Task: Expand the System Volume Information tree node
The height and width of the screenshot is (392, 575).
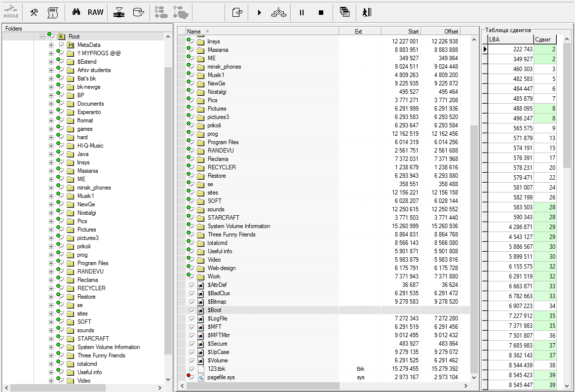Action: click(51, 347)
